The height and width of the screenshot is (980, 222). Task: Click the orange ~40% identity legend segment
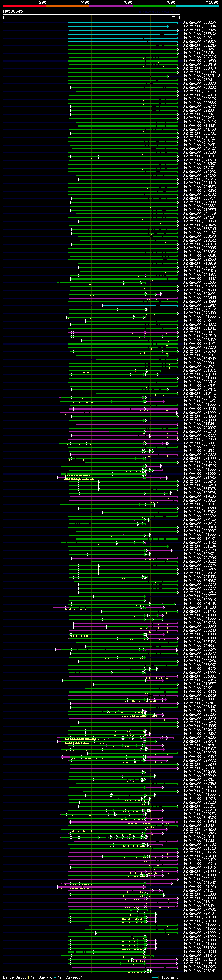tap(68, 7)
